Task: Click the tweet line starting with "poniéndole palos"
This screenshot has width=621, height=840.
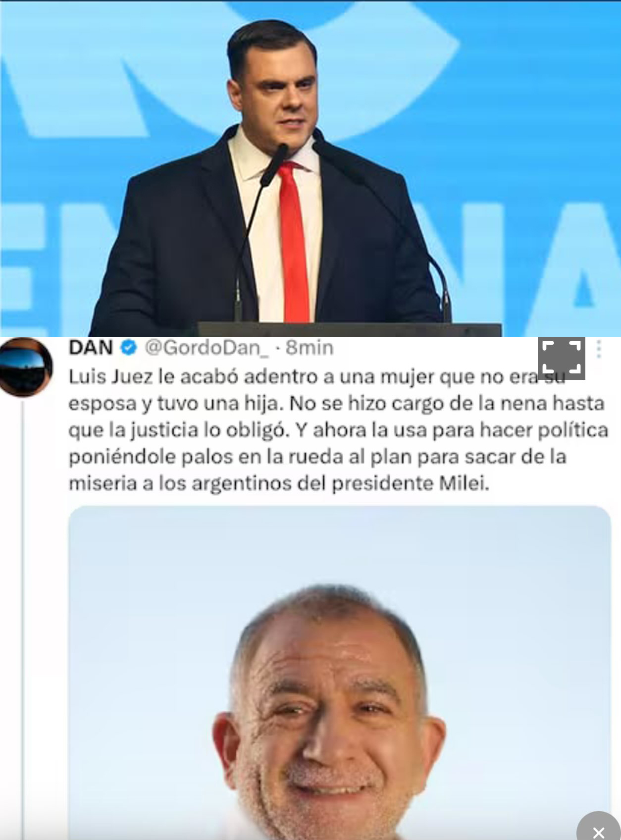Action: [x=317, y=457]
